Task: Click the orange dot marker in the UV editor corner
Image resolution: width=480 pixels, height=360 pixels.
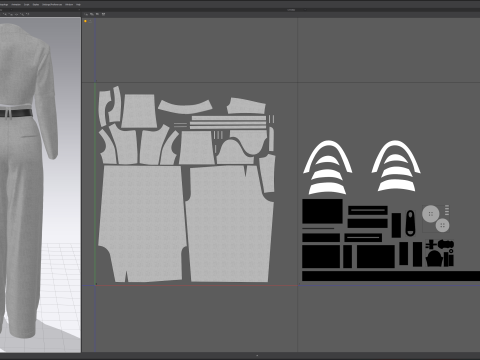Action: 85,21
